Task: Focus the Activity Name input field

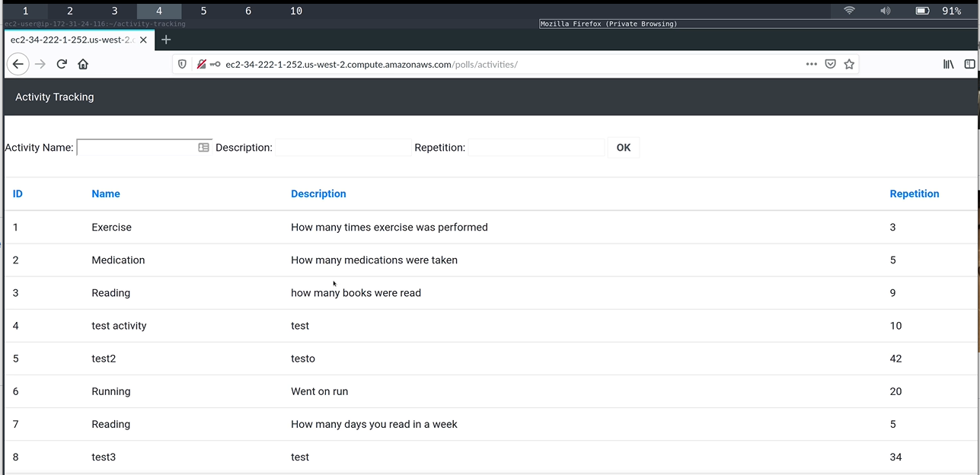Action: pyautogui.click(x=137, y=148)
